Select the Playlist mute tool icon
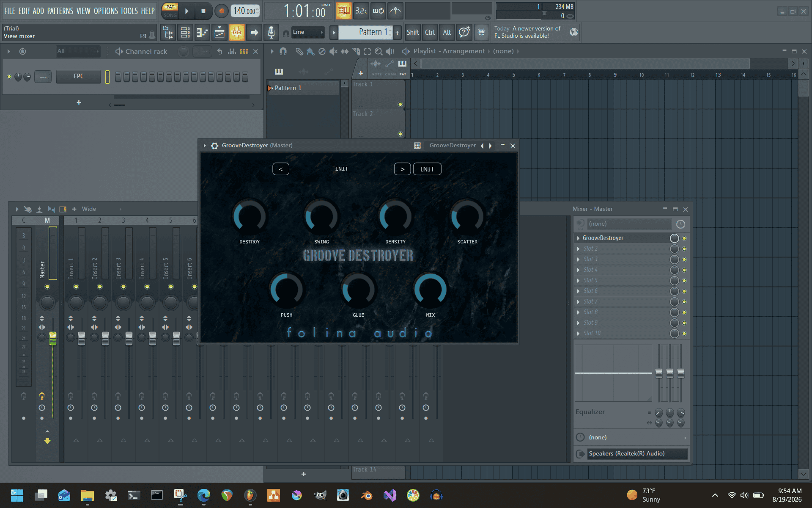 pyautogui.click(x=333, y=51)
